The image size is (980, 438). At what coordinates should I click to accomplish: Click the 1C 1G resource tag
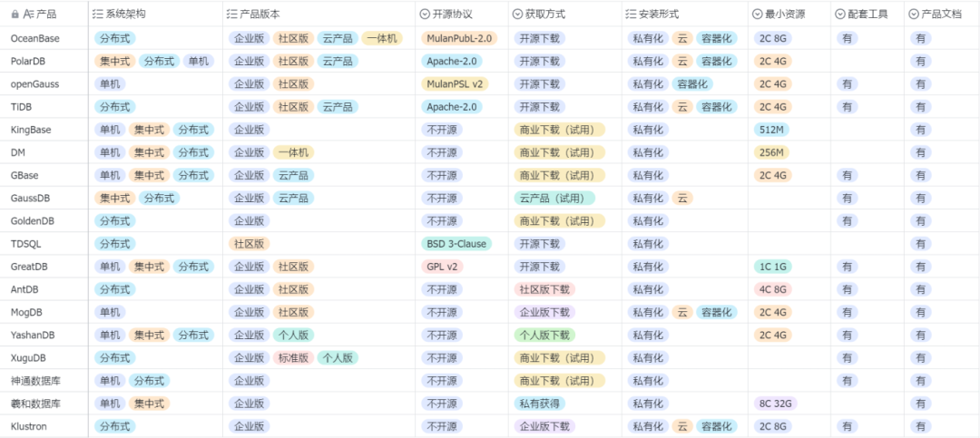pos(772,267)
